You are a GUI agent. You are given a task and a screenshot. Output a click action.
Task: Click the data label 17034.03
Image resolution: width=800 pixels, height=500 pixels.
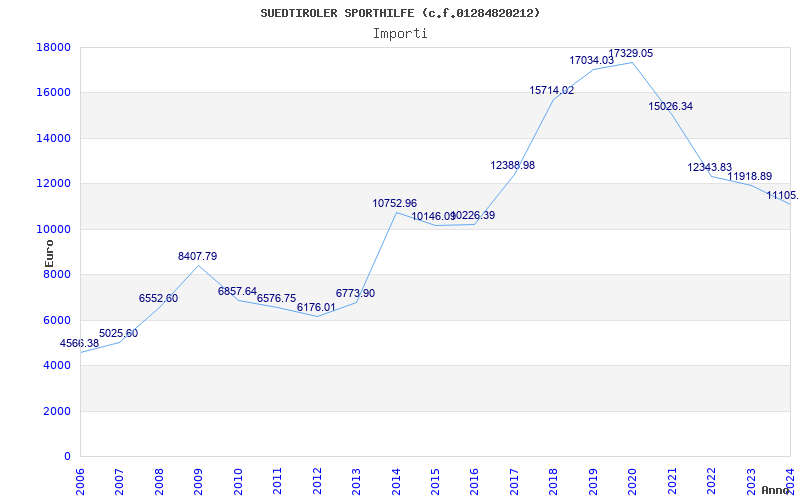(x=592, y=60)
